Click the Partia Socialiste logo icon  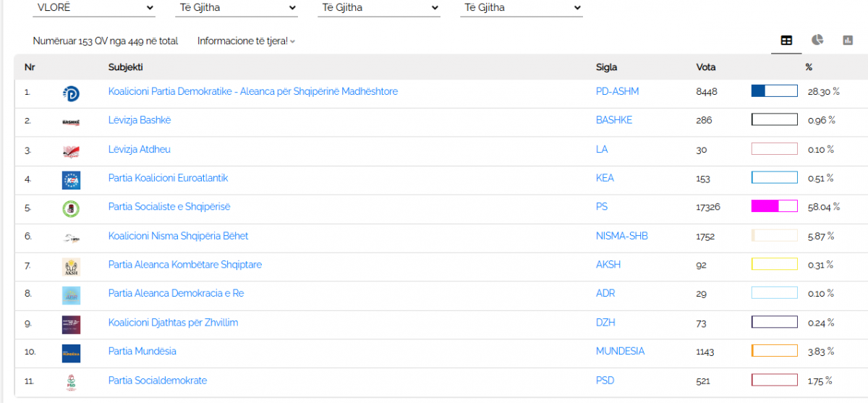click(71, 208)
